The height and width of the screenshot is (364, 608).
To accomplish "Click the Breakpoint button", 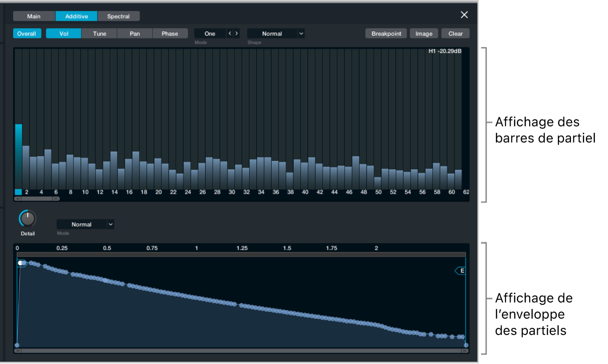I will pyautogui.click(x=386, y=34).
